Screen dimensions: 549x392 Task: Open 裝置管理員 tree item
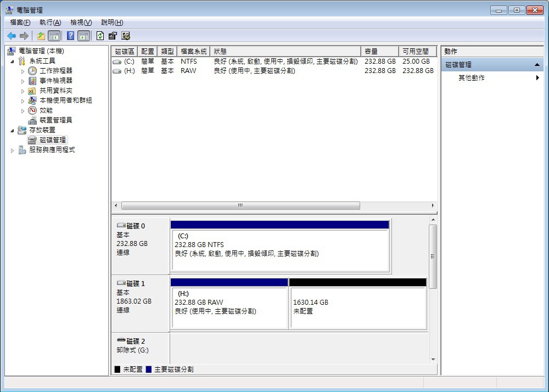click(56, 120)
